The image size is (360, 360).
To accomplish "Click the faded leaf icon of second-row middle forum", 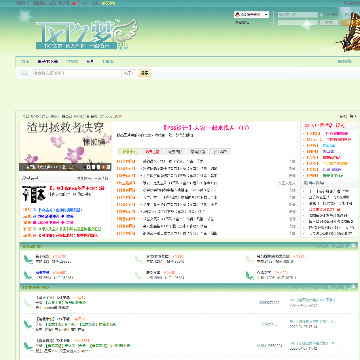I will (x=139, y=275).
